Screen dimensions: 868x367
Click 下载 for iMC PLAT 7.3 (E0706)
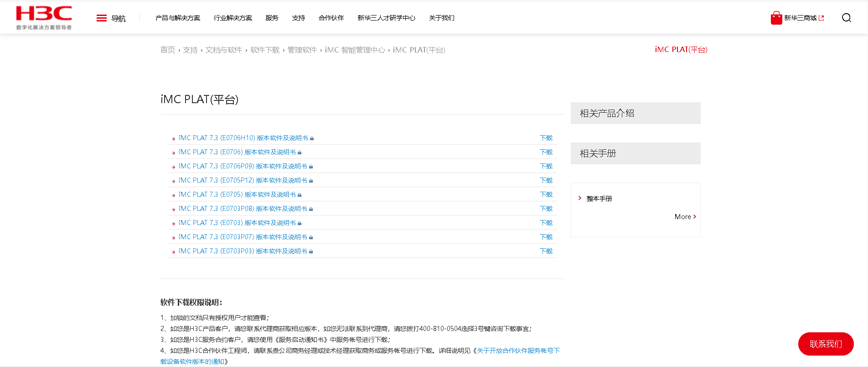coord(546,152)
